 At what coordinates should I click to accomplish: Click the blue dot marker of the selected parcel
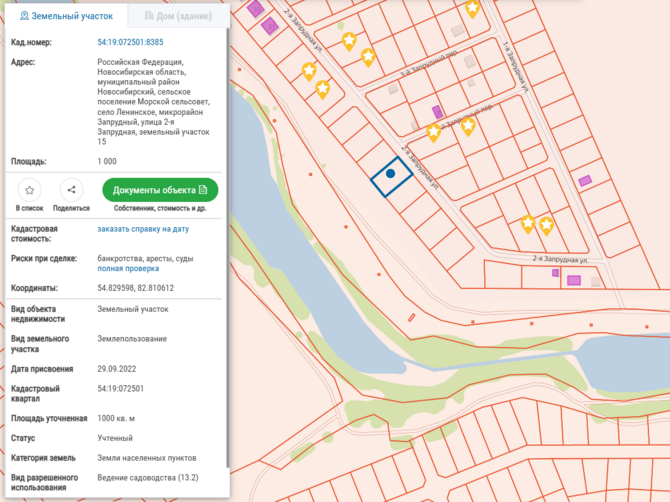[x=390, y=174]
